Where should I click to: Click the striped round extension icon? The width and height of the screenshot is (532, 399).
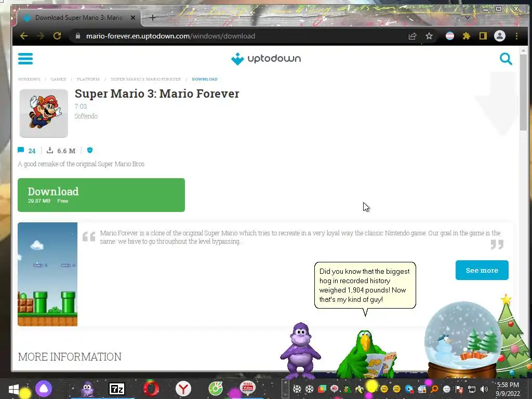450,36
